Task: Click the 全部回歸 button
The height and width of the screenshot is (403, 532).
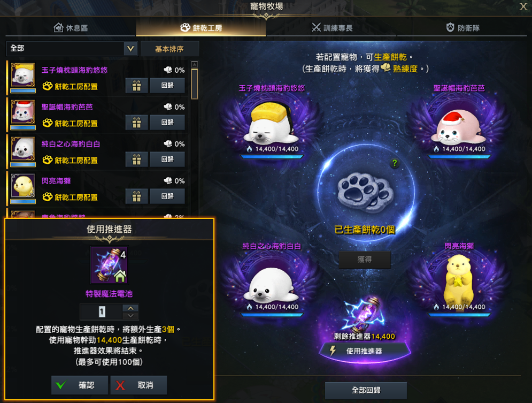Action: click(366, 391)
